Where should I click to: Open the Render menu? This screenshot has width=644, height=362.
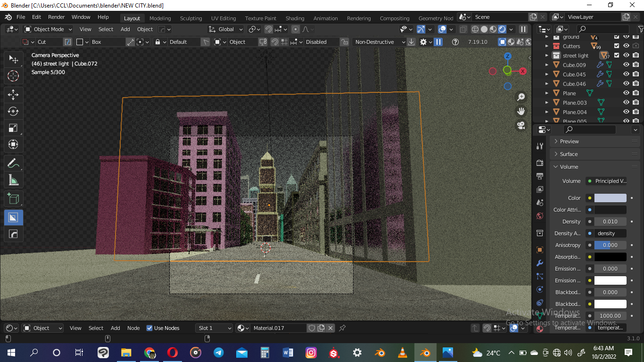(x=56, y=17)
